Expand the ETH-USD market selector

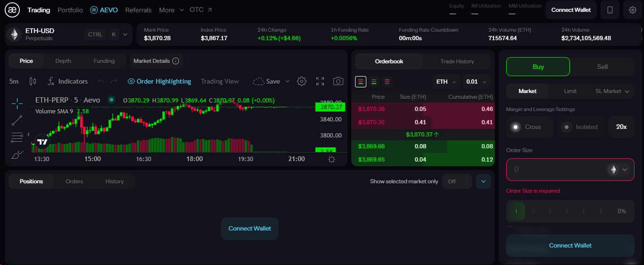tap(125, 34)
